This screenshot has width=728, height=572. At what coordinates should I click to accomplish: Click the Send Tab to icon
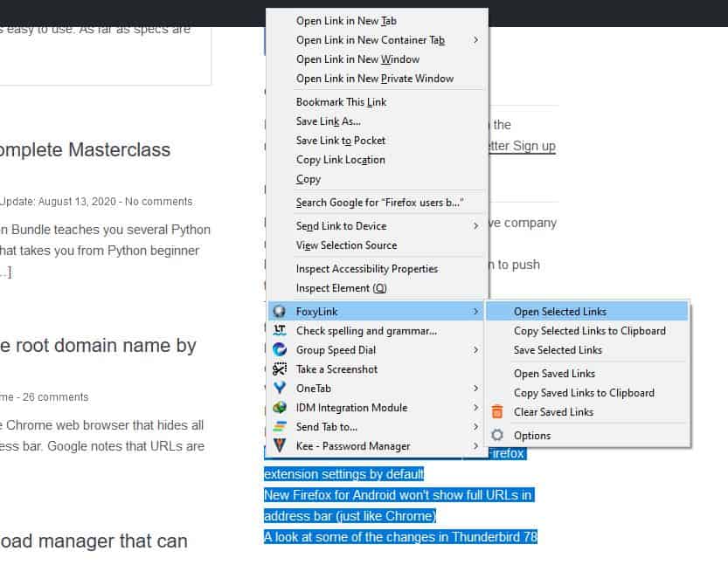278,426
